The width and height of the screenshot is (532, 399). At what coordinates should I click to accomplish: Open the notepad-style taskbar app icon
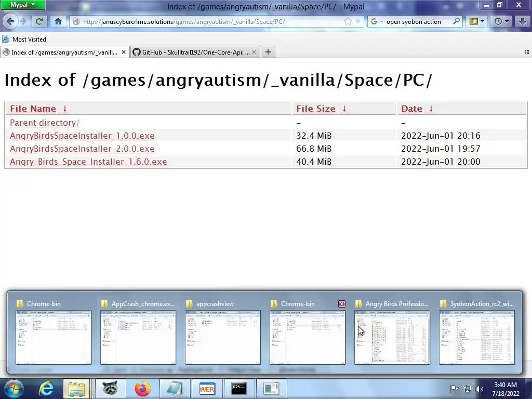175,389
